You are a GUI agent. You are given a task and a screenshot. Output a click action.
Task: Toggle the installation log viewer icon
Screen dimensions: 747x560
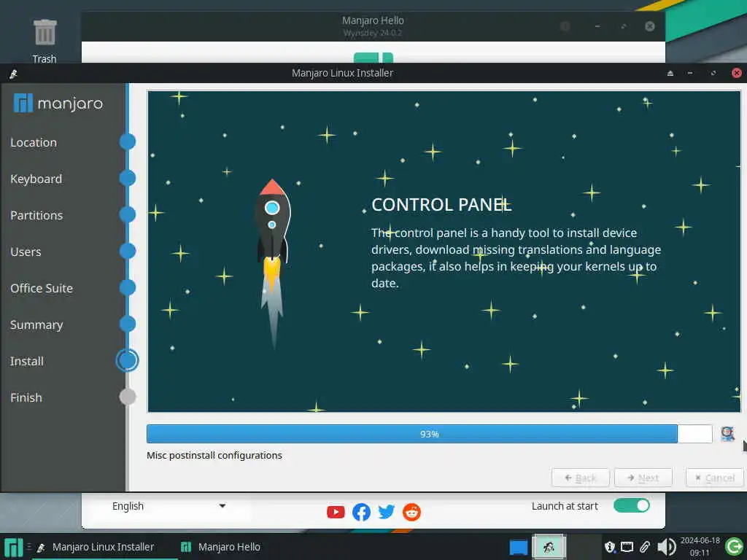pos(727,434)
